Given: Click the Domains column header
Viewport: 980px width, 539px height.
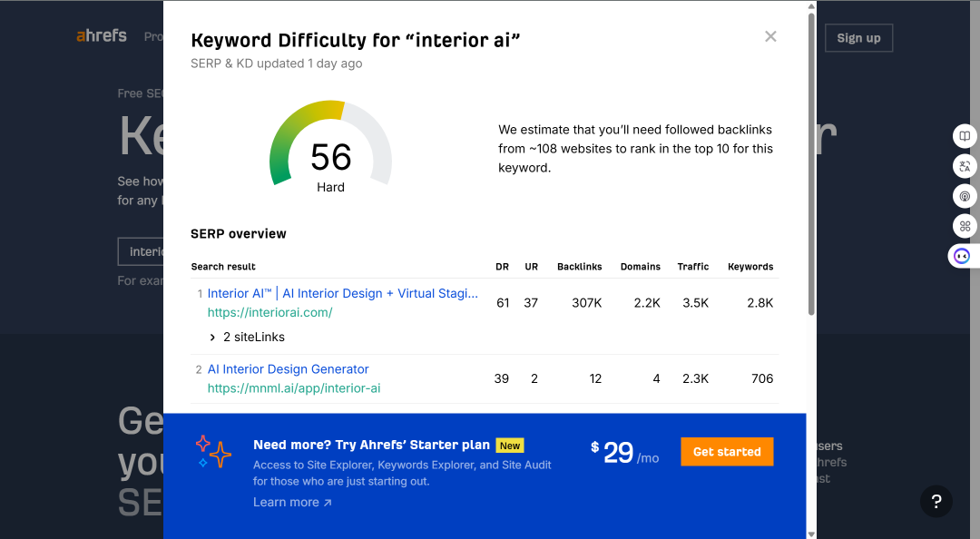Looking at the screenshot, I should (x=640, y=267).
